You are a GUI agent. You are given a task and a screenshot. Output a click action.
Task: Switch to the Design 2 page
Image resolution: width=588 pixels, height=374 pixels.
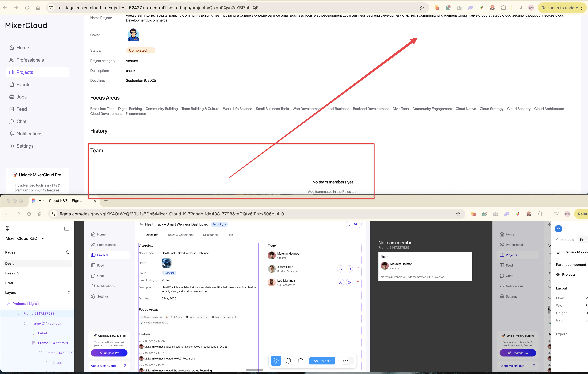[x=12, y=273]
